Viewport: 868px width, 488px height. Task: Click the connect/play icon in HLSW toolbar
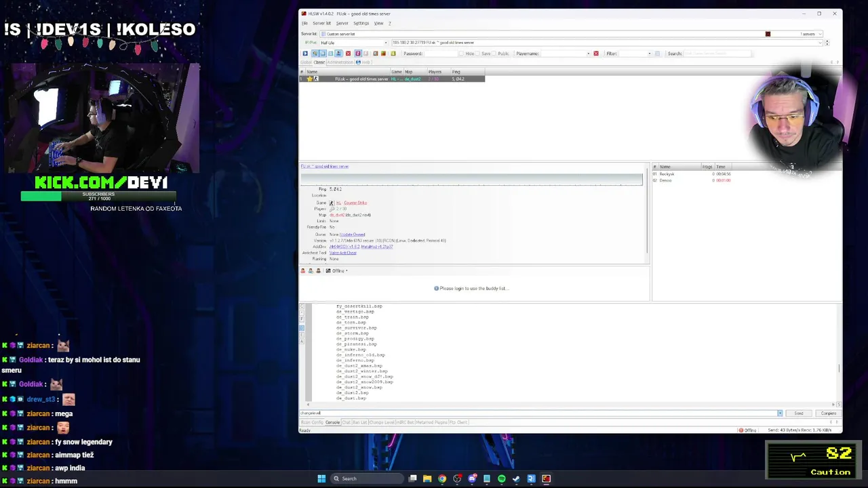pos(305,54)
